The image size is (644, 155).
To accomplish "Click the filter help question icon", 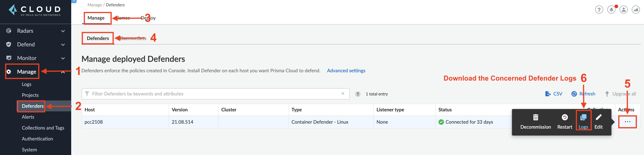I will [358, 94].
